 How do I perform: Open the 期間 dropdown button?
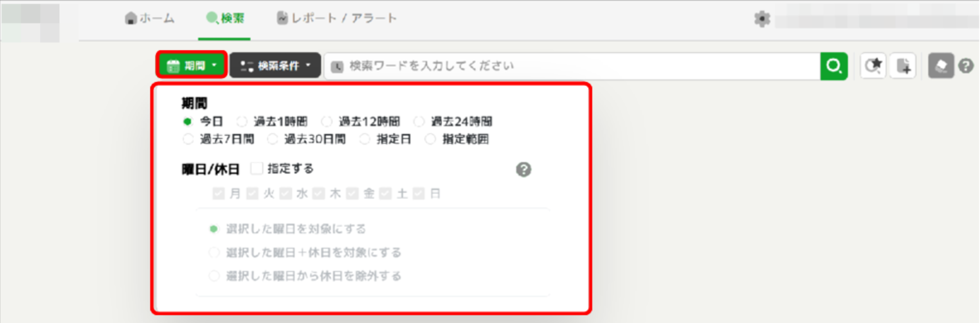[192, 65]
